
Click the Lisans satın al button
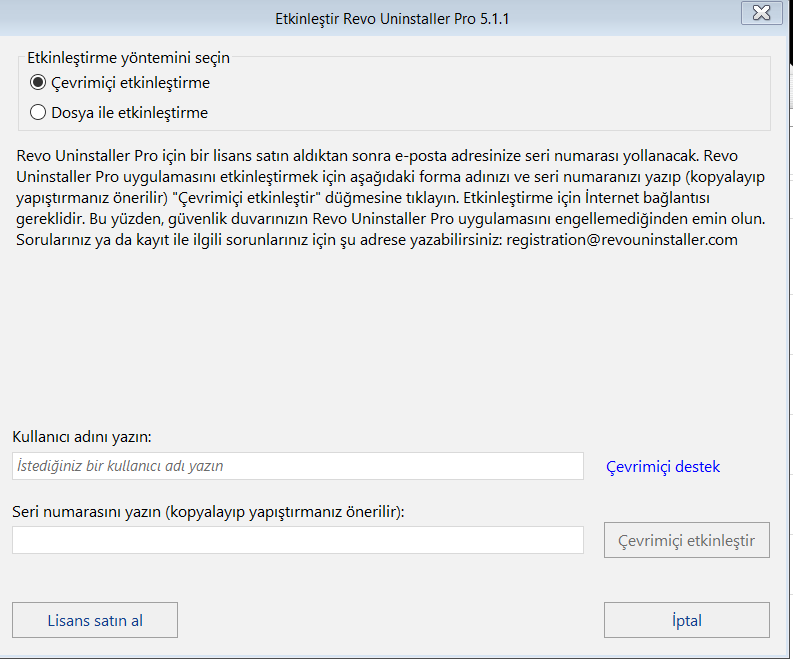click(95, 620)
